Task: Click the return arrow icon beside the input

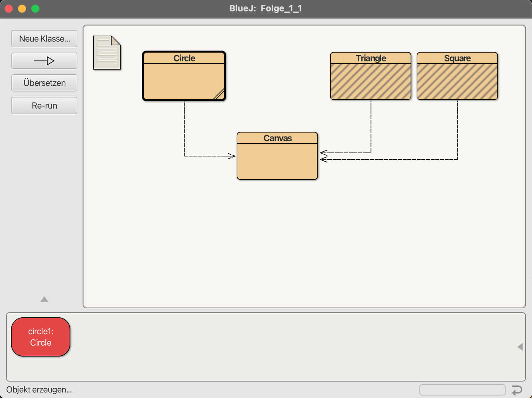Action: click(x=517, y=390)
